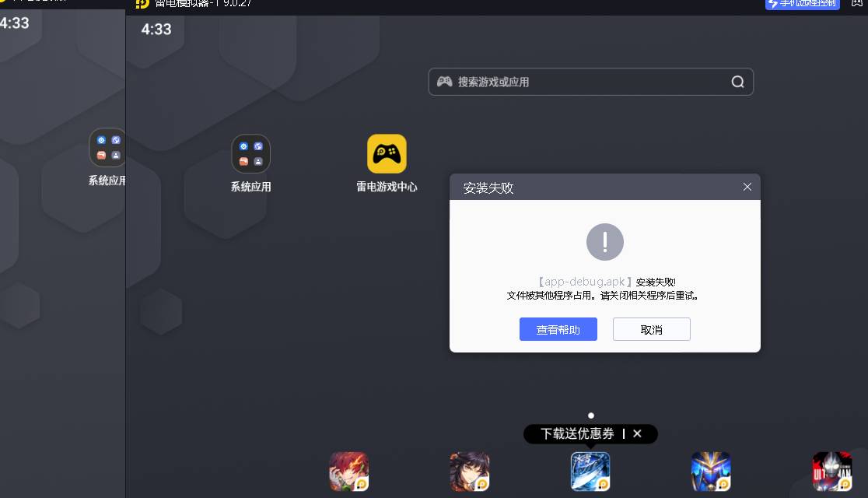The height and width of the screenshot is (498, 868).
Task: Click the exclamation warning icon in the dialog
Action: pos(604,241)
